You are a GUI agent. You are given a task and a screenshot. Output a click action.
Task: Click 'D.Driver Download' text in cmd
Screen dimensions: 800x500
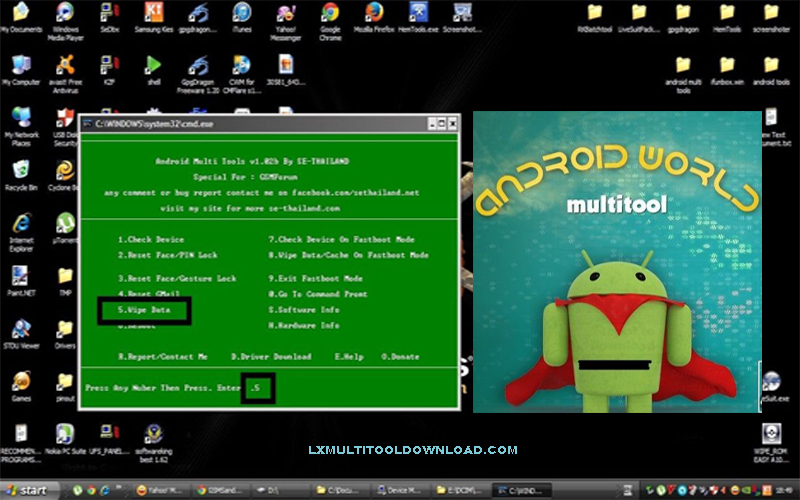point(271,357)
